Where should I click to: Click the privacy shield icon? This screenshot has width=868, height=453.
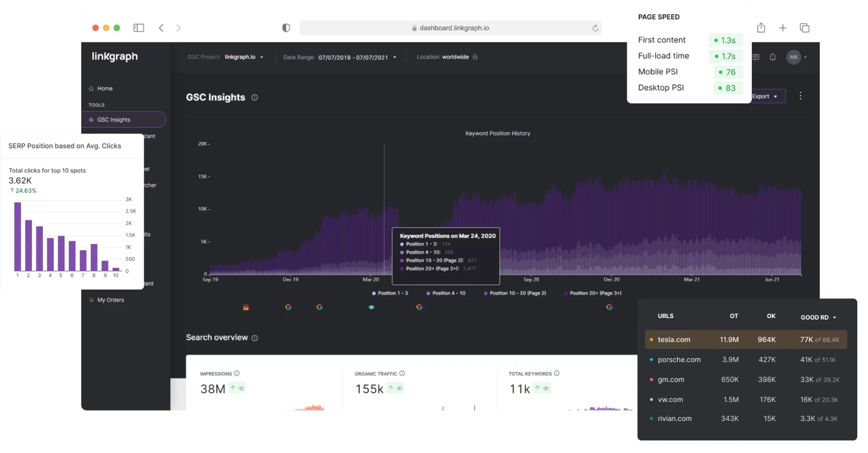click(x=286, y=28)
